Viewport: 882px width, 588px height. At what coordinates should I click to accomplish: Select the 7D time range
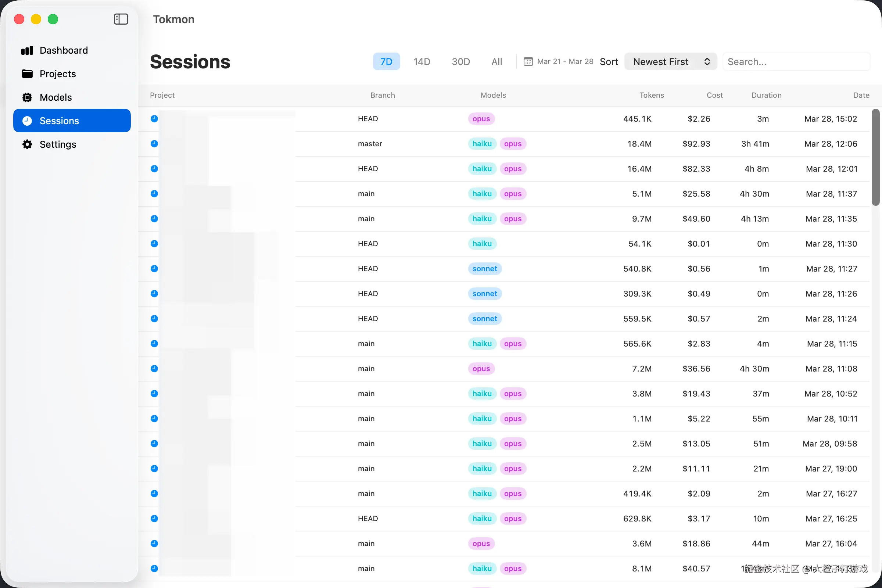click(386, 61)
